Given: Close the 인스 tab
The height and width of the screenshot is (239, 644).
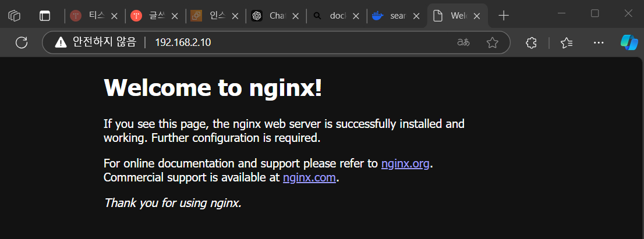Looking at the screenshot, I should pos(235,16).
